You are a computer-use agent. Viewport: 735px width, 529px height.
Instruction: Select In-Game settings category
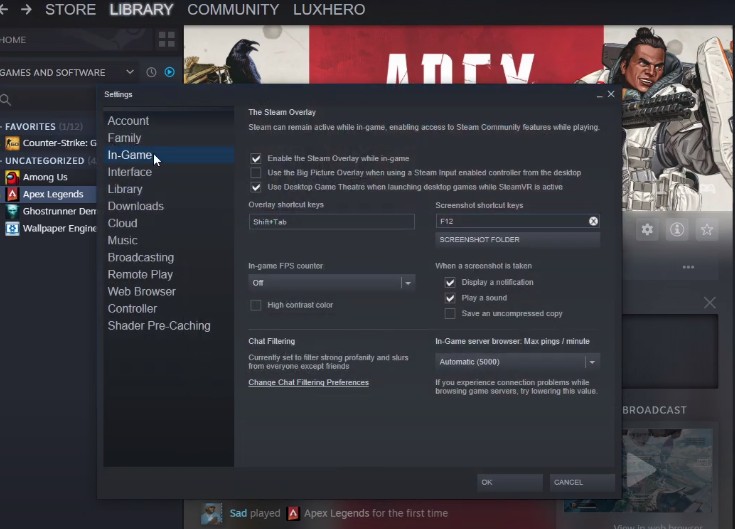(x=168, y=155)
